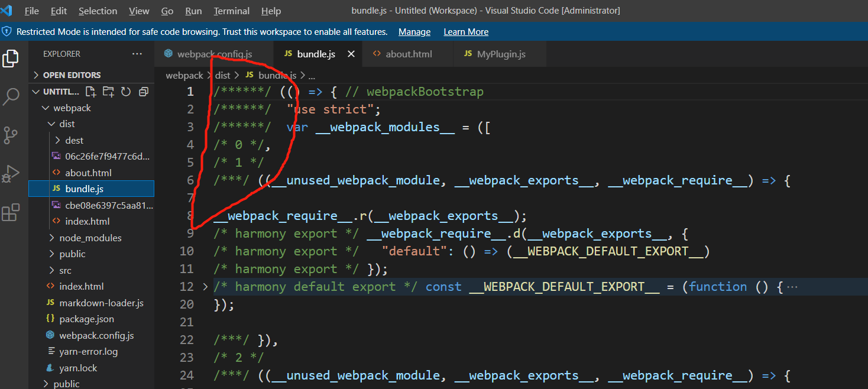
Task: Open the Terminal menu
Action: click(231, 11)
